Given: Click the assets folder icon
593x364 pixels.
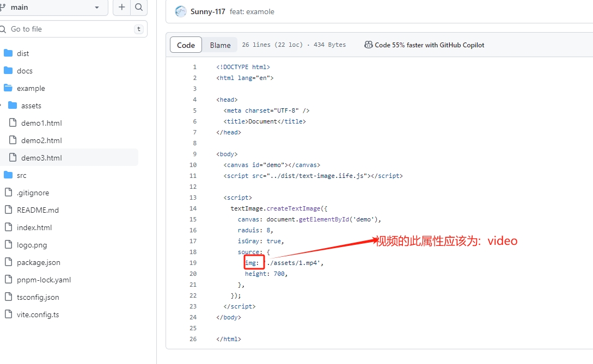Looking at the screenshot, I should [13, 105].
